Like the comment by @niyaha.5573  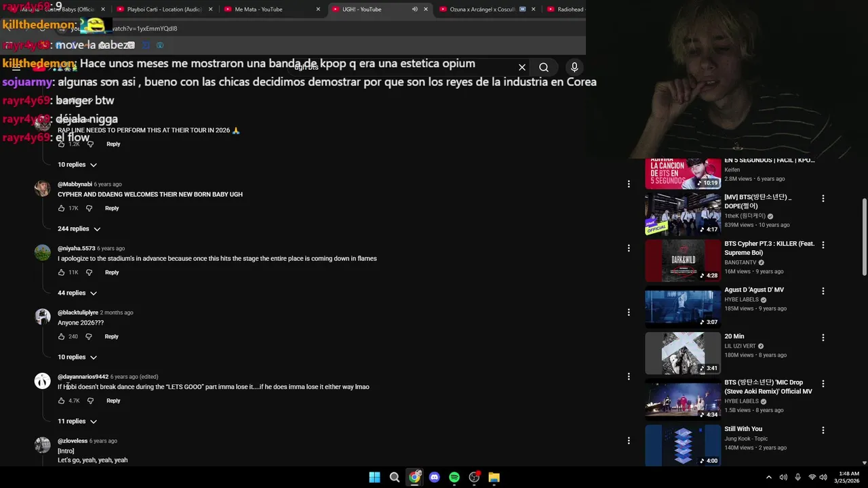coord(61,272)
